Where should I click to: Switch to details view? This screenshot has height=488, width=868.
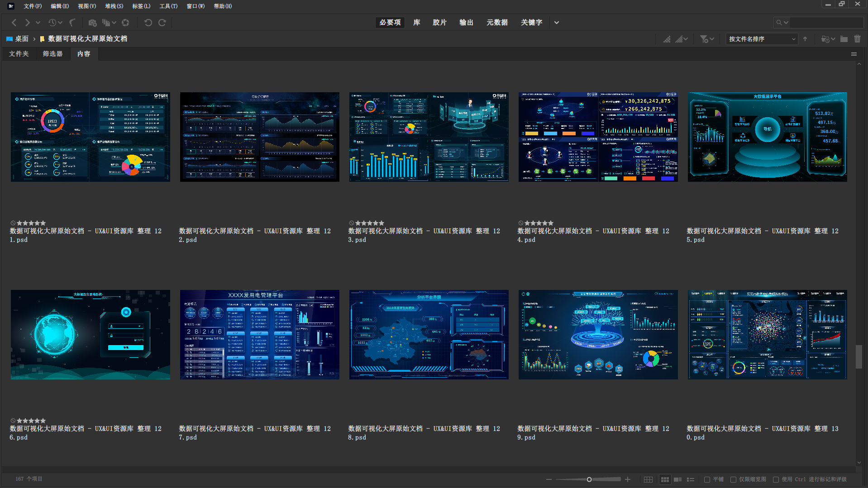point(677,479)
